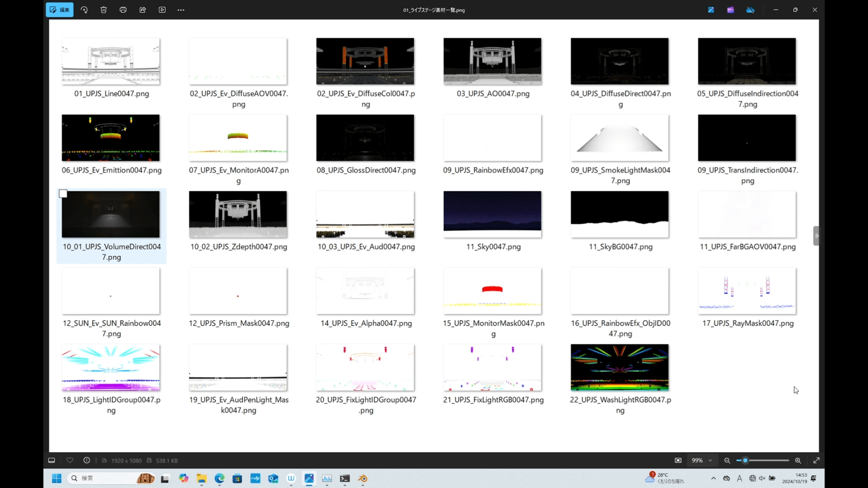Delete the image using the trash icon
Image resolution: width=868 pixels, height=488 pixels.
pyautogui.click(x=104, y=10)
